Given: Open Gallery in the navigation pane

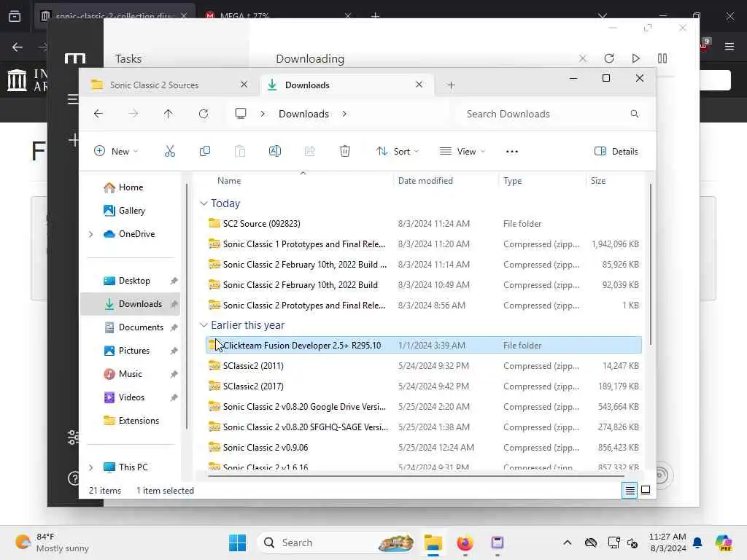Looking at the screenshot, I should click(x=124, y=211).
